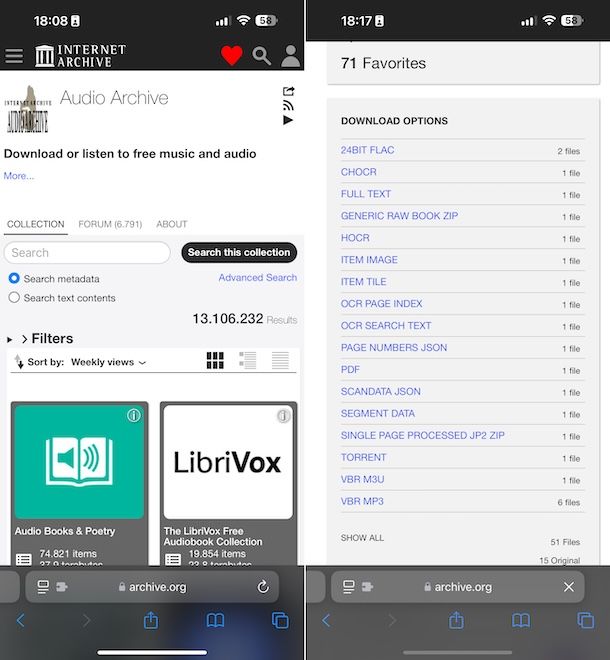The height and width of the screenshot is (660, 610).
Task: Download the TORRENT option
Action: tap(363, 457)
